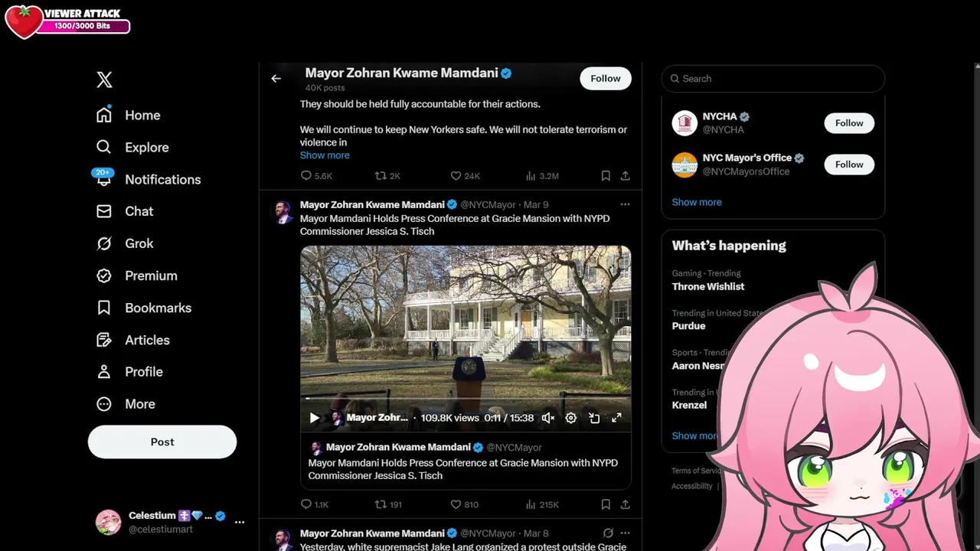Go back using the arrow icon
Image resolution: width=980 pixels, height=551 pixels.
(276, 78)
